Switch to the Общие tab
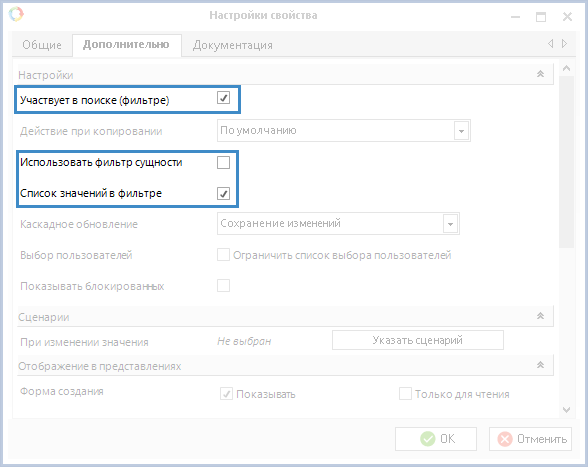The width and height of the screenshot is (588, 467). pos(42,45)
